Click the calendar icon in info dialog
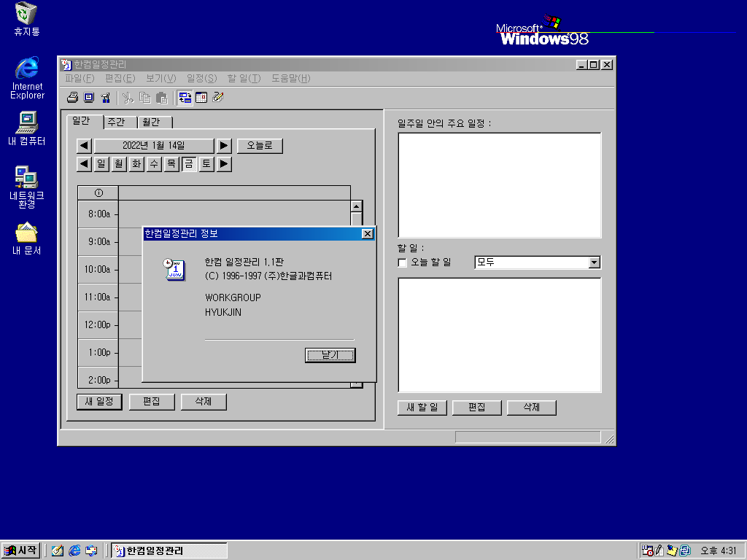The image size is (747, 560). tap(174, 270)
